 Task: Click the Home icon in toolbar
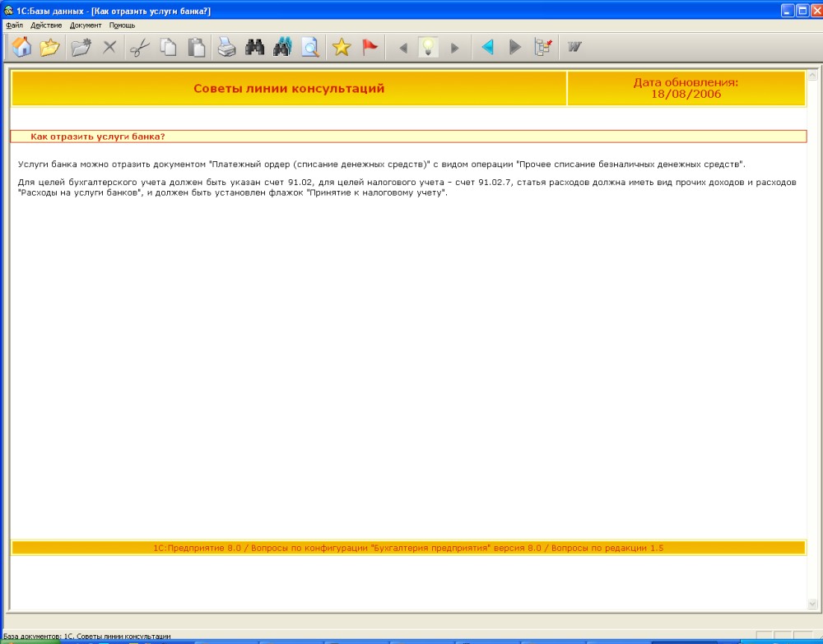22,48
